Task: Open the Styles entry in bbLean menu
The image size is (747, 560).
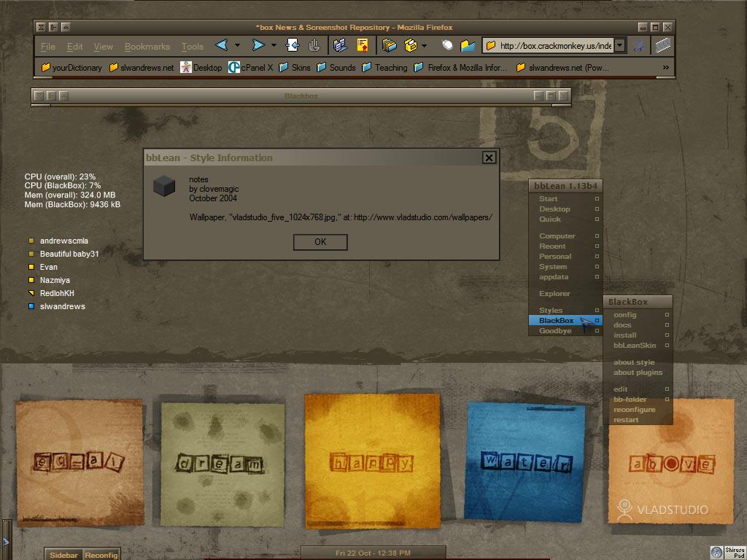Action: click(x=565, y=310)
